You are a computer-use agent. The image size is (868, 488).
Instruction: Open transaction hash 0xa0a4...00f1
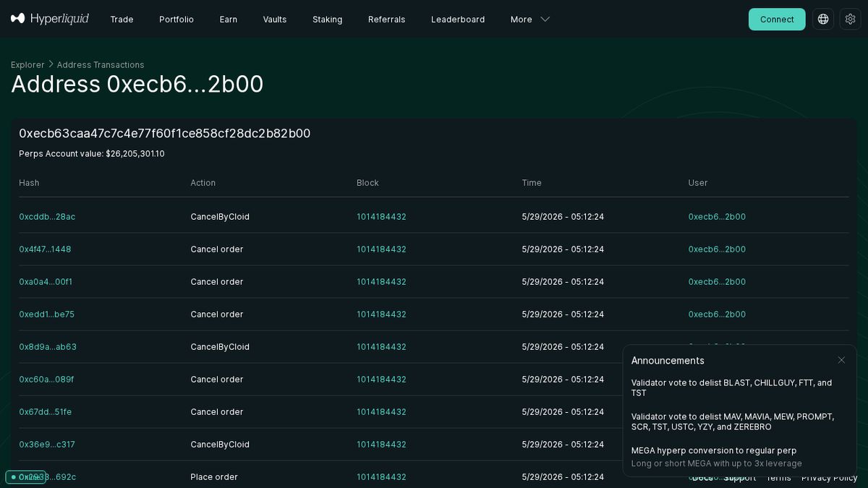pyautogui.click(x=46, y=282)
